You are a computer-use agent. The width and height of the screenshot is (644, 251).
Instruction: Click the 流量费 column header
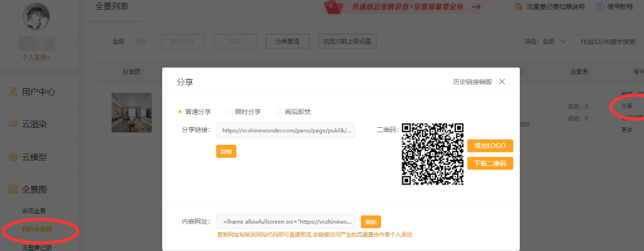coord(578,72)
